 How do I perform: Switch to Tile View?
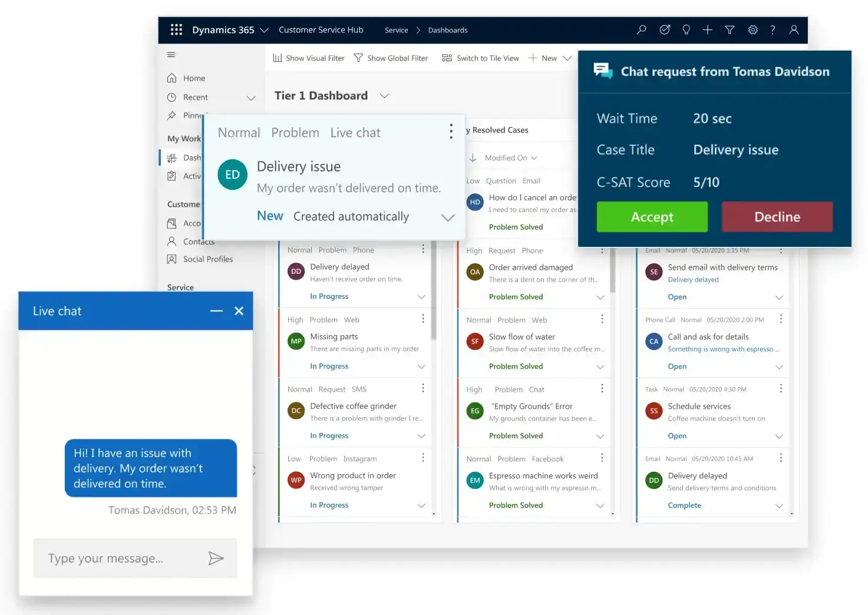(x=480, y=58)
